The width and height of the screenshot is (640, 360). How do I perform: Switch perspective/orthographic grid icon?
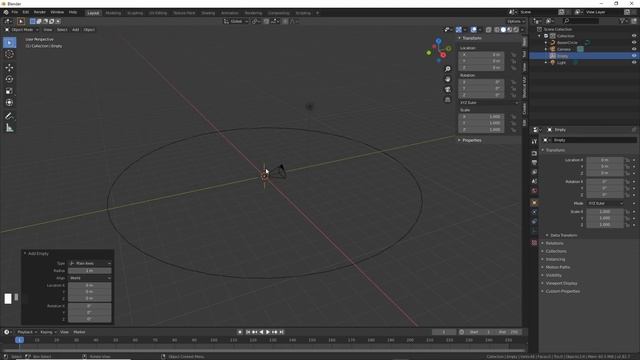(x=448, y=100)
